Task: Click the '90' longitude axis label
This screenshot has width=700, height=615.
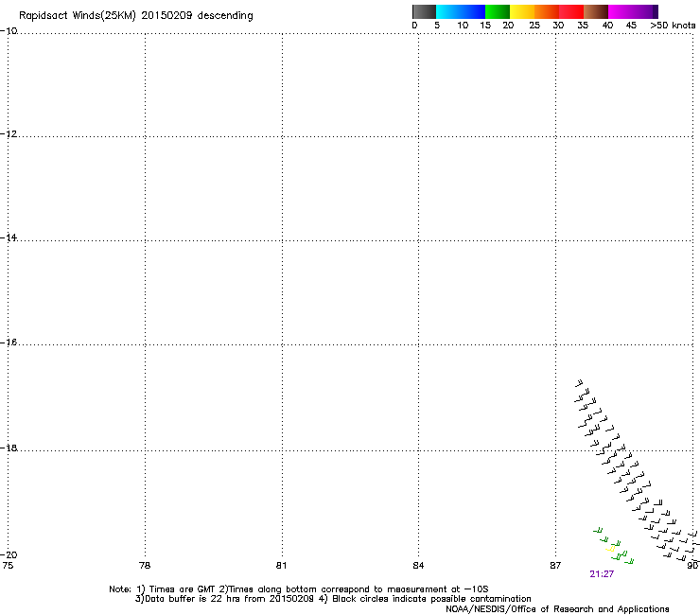Action: tap(692, 566)
